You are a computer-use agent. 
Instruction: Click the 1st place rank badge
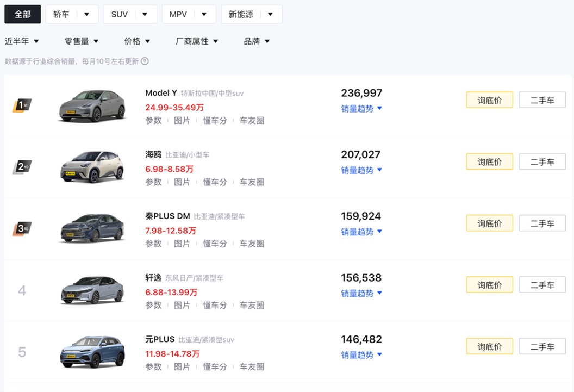pos(22,105)
